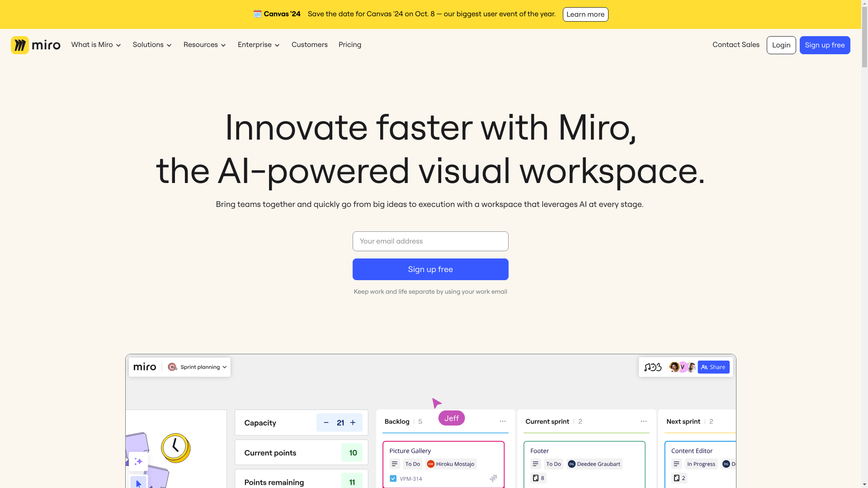This screenshot has height=488, width=868.
Task: Click the AI sparkle tool icon
Action: (138, 461)
